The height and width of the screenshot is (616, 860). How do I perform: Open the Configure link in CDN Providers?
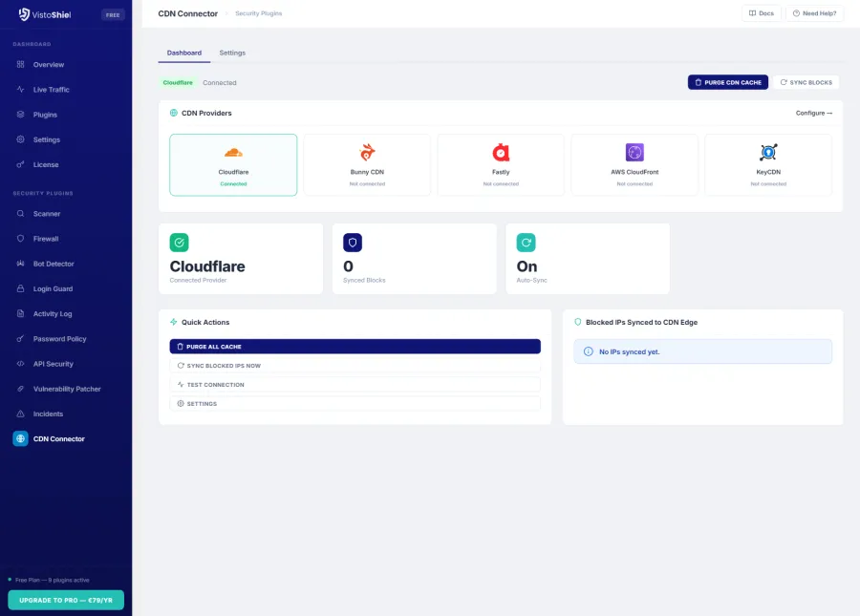(813, 113)
